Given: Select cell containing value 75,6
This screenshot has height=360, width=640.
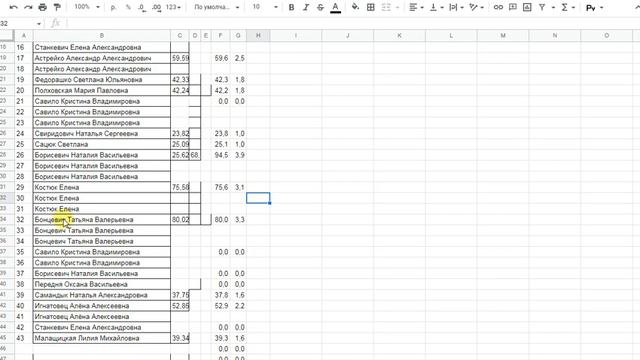Looking at the screenshot, I should (x=221, y=187).
